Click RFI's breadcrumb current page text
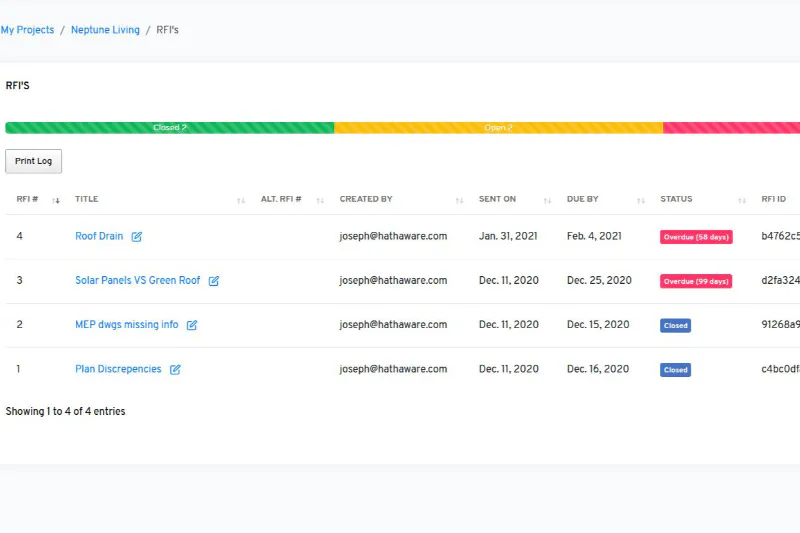This screenshot has width=800, height=533. [x=167, y=30]
